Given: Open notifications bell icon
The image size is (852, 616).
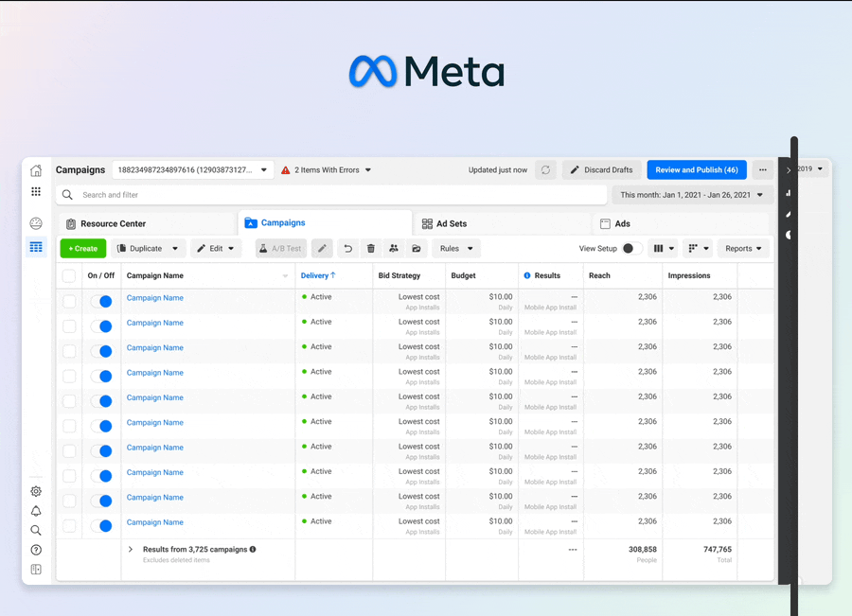Looking at the screenshot, I should pos(36,511).
